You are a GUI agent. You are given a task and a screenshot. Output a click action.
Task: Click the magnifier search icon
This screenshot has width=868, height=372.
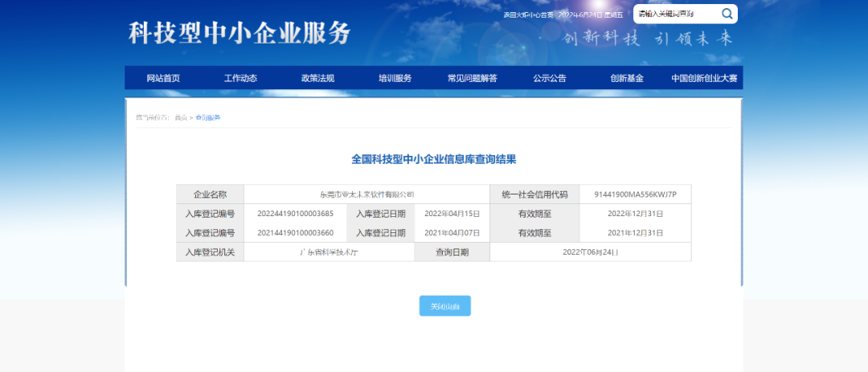(727, 14)
